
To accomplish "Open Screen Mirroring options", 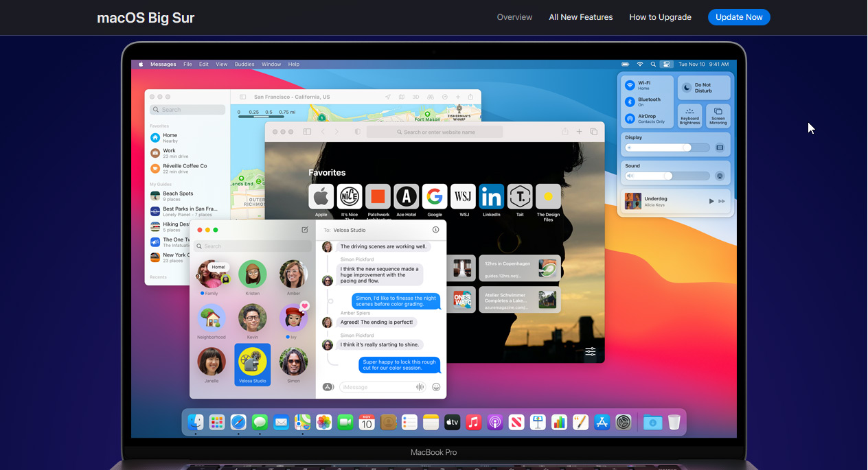I will (718, 115).
